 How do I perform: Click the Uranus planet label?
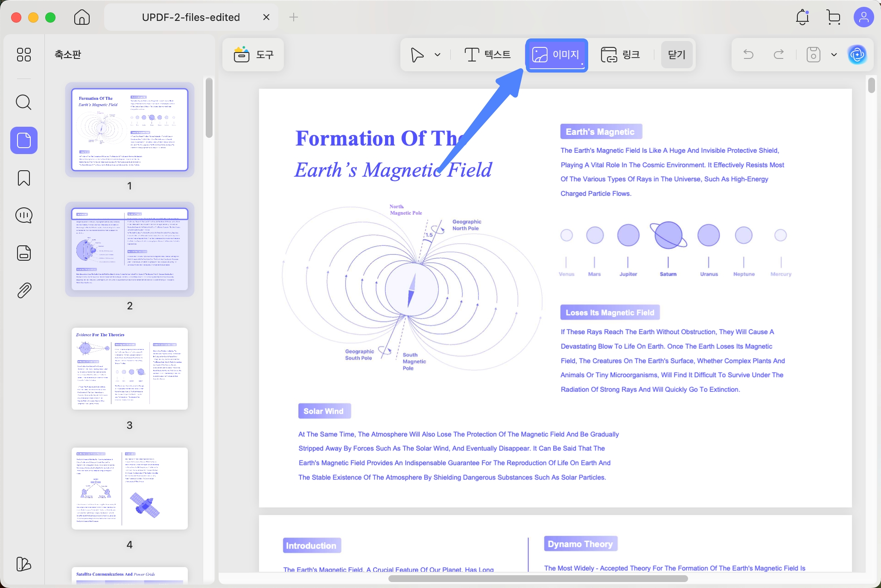[709, 274]
